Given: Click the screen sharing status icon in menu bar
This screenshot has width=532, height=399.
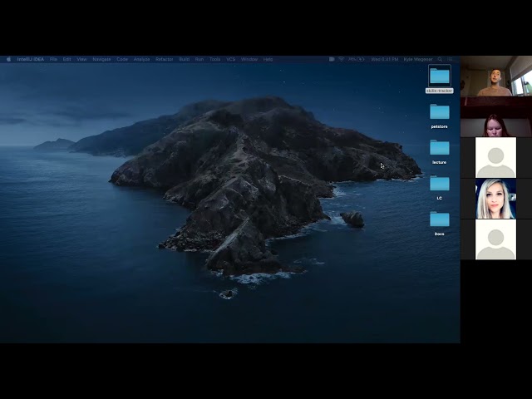Looking at the screenshot, I should point(332,59).
